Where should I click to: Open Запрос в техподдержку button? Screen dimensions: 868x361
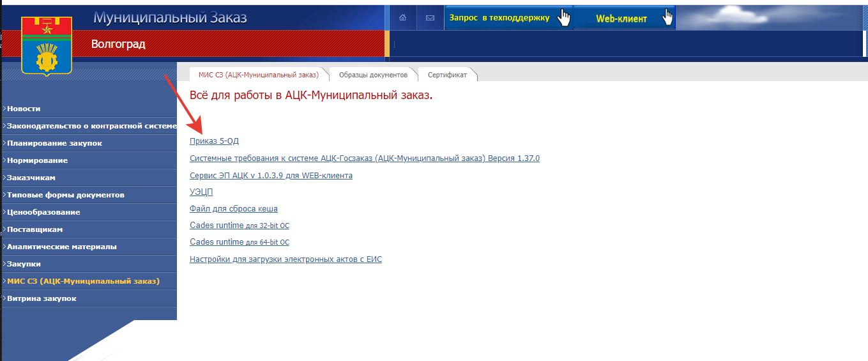tap(499, 18)
